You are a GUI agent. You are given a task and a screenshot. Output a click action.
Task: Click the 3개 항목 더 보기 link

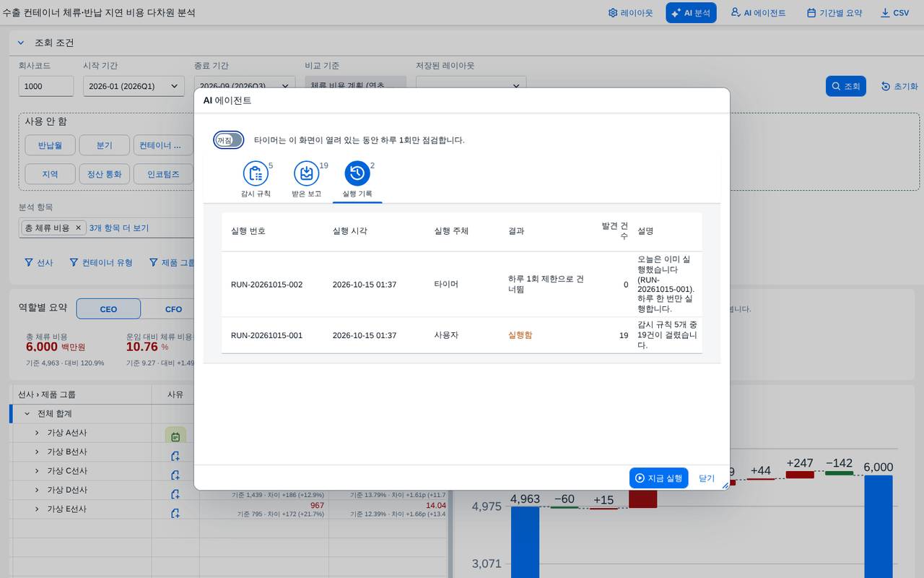[119, 228]
